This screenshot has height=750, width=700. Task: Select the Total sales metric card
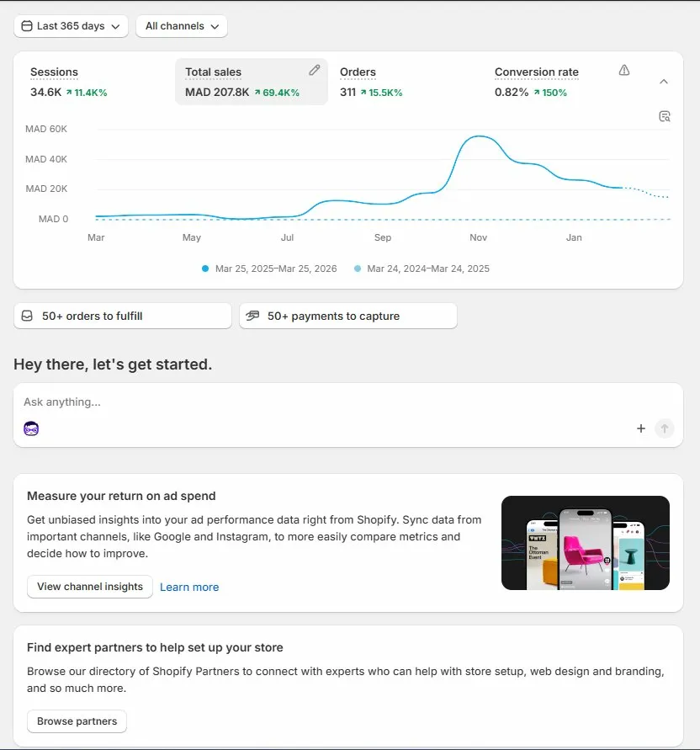(x=252, y=82)
